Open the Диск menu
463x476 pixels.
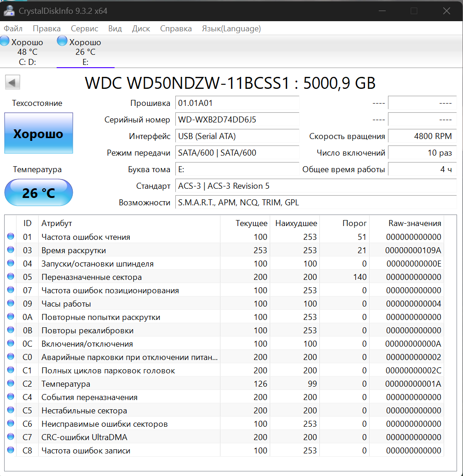click(x=141, y=29)
